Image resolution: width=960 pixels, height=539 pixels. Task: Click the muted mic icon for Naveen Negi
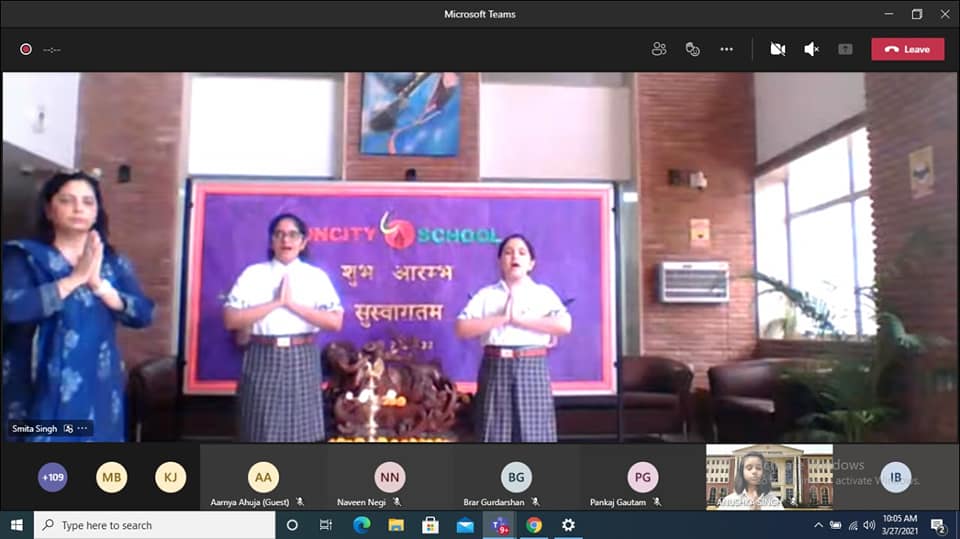(x=397, y=502)
